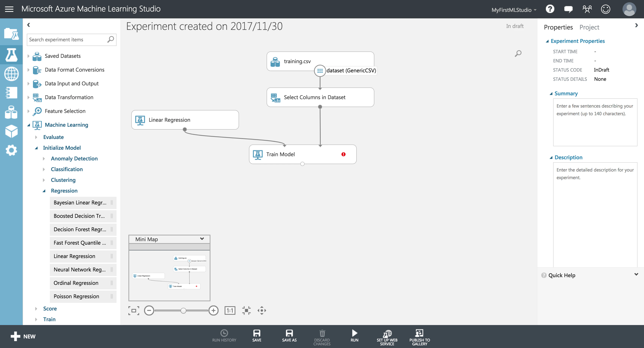The image size is (644, 348).
Task: Click the smiley face feedback icon
Action: click(x=605, y=9)
